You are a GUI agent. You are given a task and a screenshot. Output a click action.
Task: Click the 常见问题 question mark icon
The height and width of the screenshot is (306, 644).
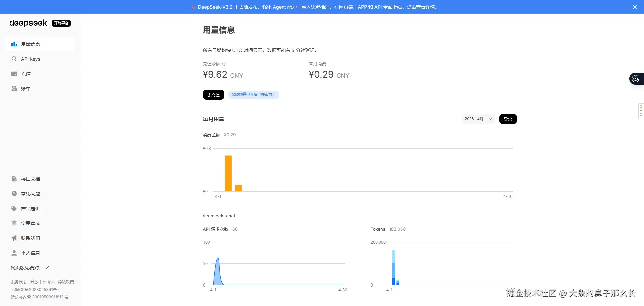(x=14, y=193)
